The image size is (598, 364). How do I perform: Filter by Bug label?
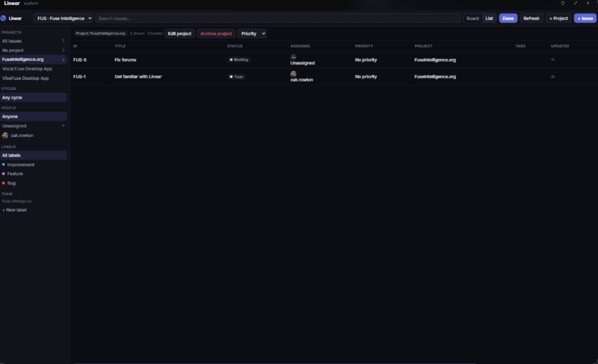pyautogui.click(x=34, y=184)
